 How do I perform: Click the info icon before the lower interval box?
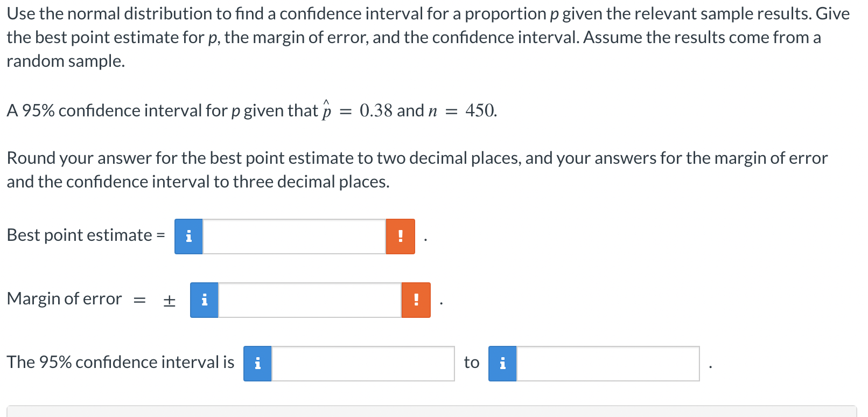257,364
